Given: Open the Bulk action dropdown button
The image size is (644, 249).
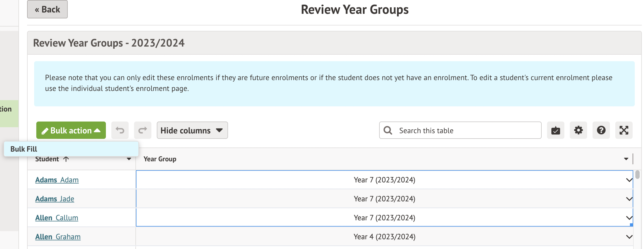Looking at the screenshot, I should click(71, 130).
